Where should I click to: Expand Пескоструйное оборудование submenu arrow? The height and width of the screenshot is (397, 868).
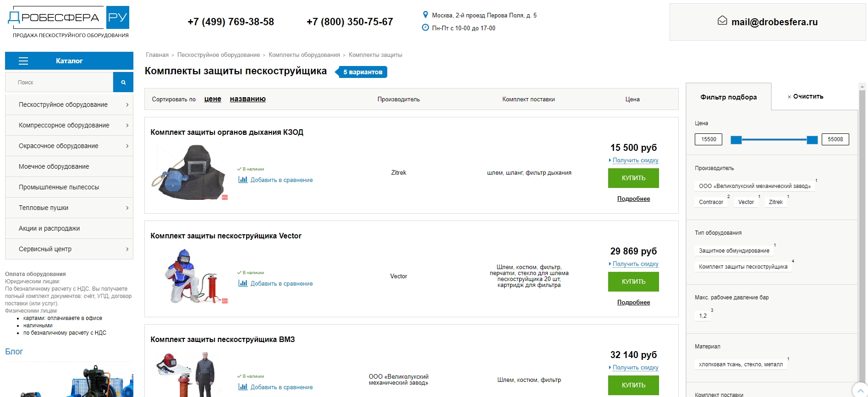[127, 105]
